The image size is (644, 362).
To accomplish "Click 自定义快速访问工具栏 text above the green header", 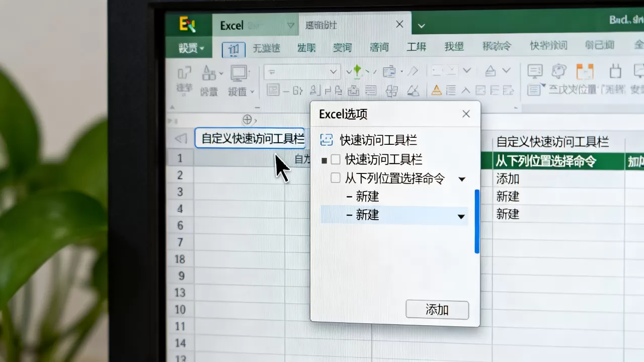I will pos(552,142).
